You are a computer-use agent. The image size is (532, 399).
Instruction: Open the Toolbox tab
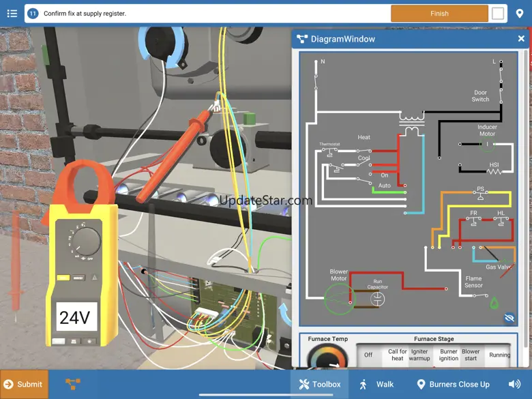tap(319, 384)
